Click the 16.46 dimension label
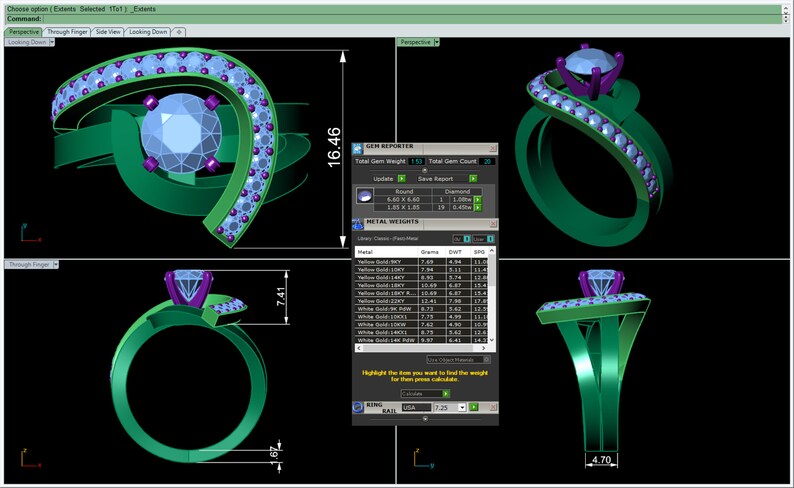This screenshot has height=488, width=794. coord(334,147)
